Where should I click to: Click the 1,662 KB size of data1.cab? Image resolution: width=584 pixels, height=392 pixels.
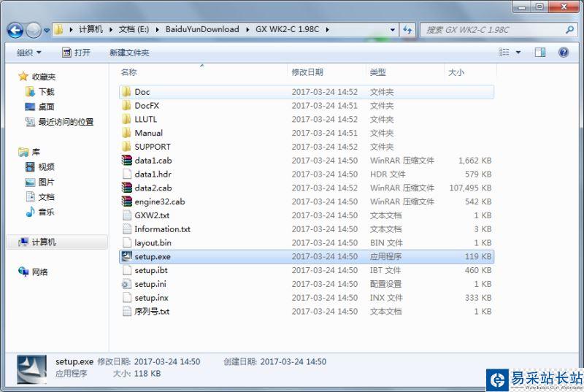click(475, 161)
